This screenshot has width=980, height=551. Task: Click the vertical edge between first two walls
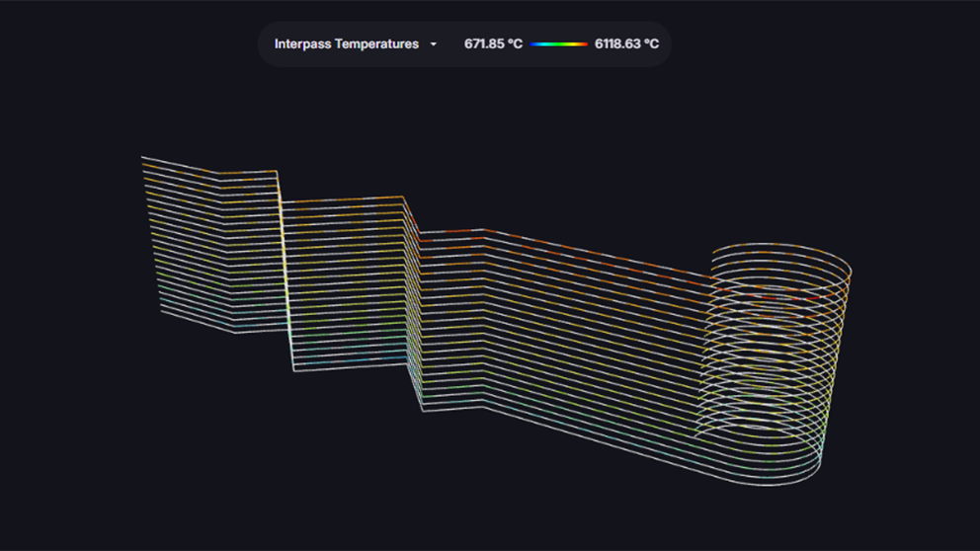pos(284,267)
